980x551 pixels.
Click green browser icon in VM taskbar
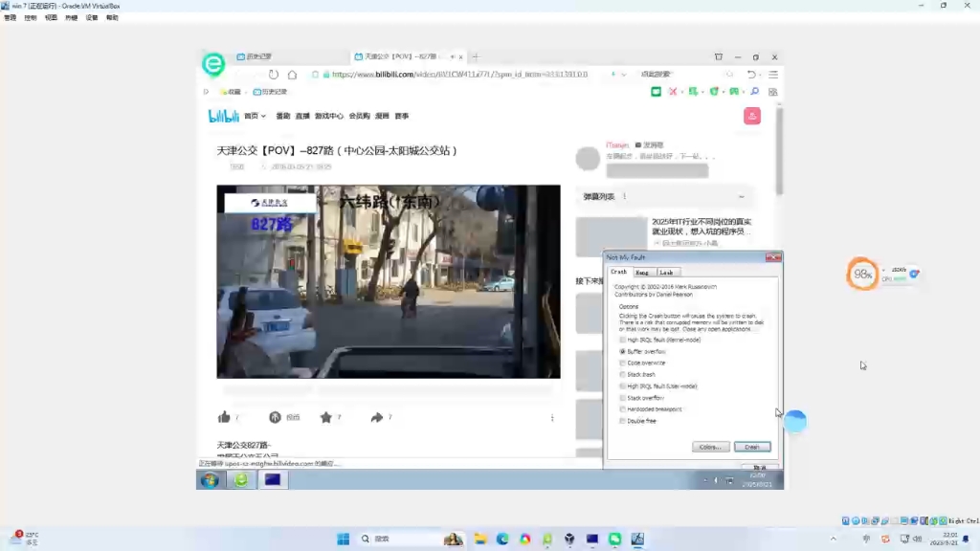pos(241,480)
